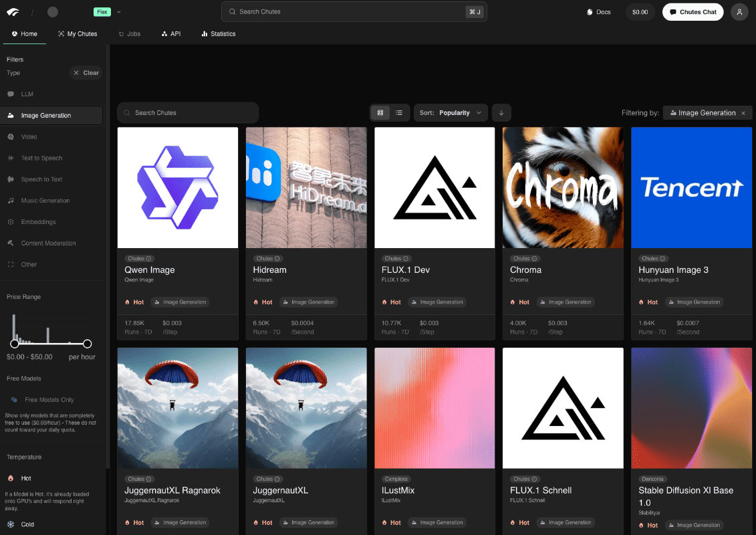Switch to grid view layout

[380, 113]
